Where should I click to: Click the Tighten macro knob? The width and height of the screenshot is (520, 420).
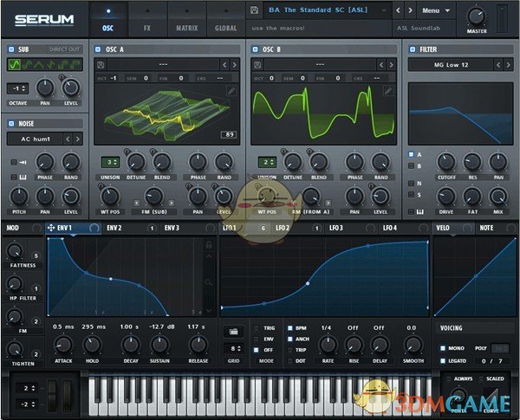tap(15, 349)
